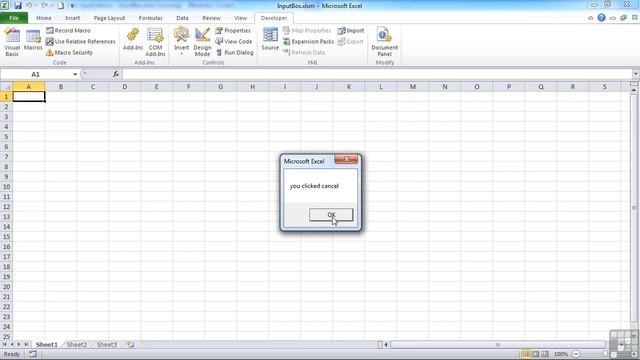Open the File tab
Screen dimensions: 640x360
coord(14,18)
